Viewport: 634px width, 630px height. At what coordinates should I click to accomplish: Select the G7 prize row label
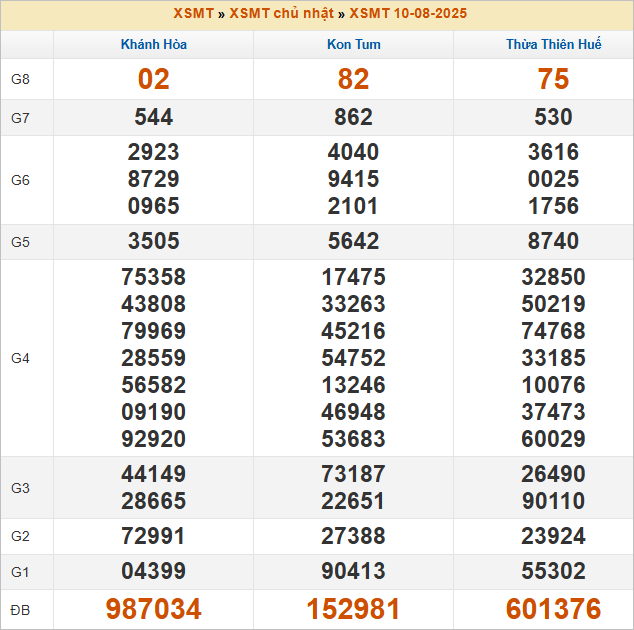click(x=21, y=118)
